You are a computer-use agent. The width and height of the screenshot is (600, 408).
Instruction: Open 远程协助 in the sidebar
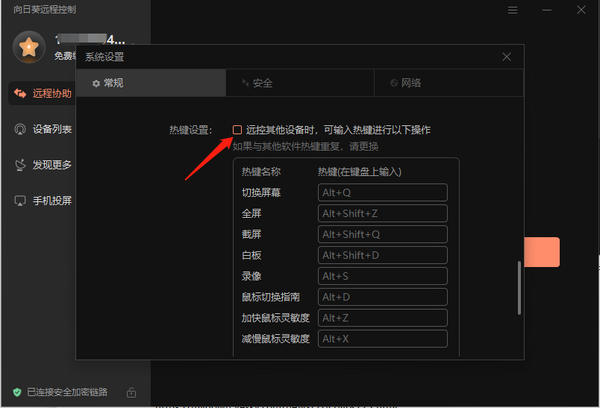(42, 93)
